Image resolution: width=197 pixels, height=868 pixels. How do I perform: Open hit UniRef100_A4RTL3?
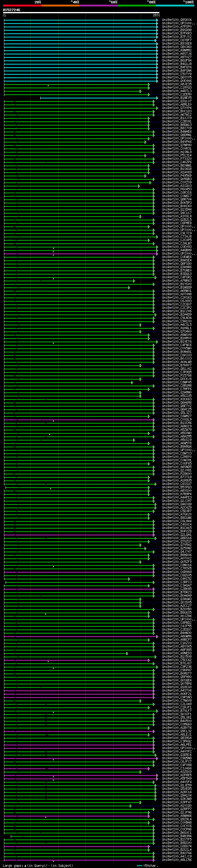pos(177,91)
